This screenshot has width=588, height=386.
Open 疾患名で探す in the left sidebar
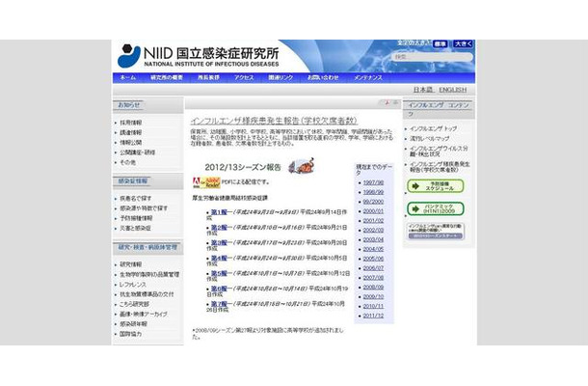(x=135, y=198)
